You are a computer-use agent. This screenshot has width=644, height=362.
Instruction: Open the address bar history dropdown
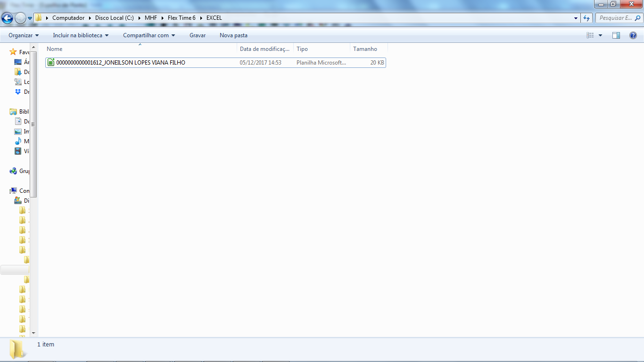point(576,18)
